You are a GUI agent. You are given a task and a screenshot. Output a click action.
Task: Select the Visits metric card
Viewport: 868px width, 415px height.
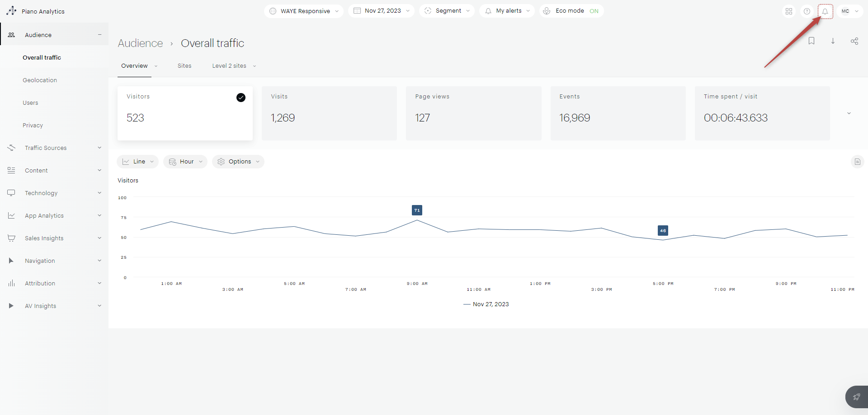(x=329, y=113)
